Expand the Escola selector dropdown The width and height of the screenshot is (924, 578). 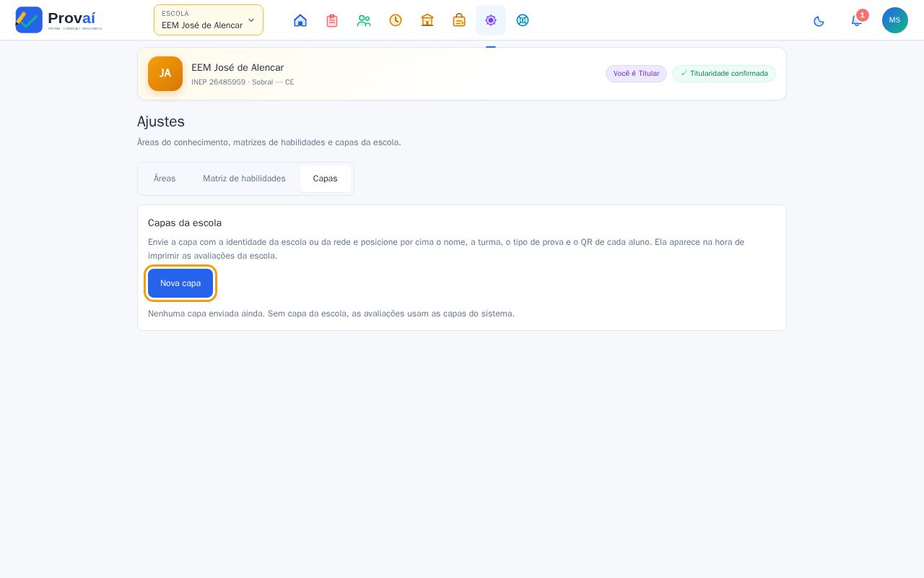(x=209, y=20)
